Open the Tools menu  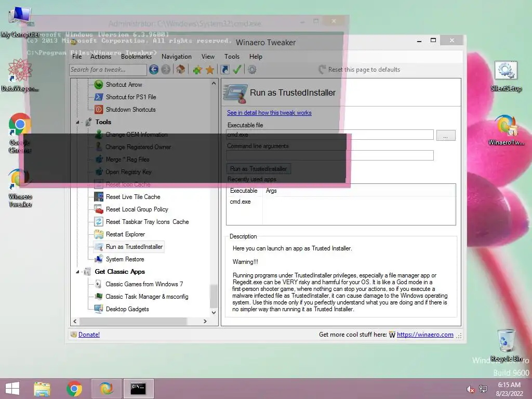232,57
